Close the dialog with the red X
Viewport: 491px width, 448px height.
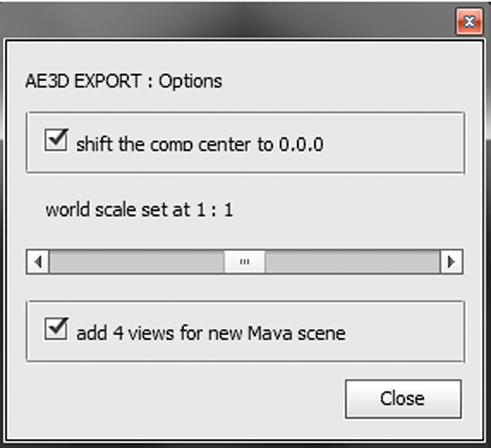[469, 21]
